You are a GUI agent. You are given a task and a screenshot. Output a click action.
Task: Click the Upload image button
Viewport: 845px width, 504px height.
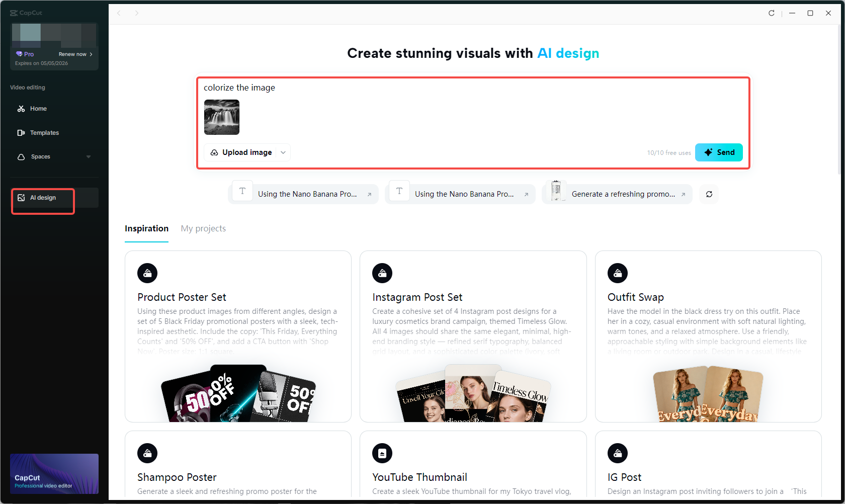click(x=241, y=152)
